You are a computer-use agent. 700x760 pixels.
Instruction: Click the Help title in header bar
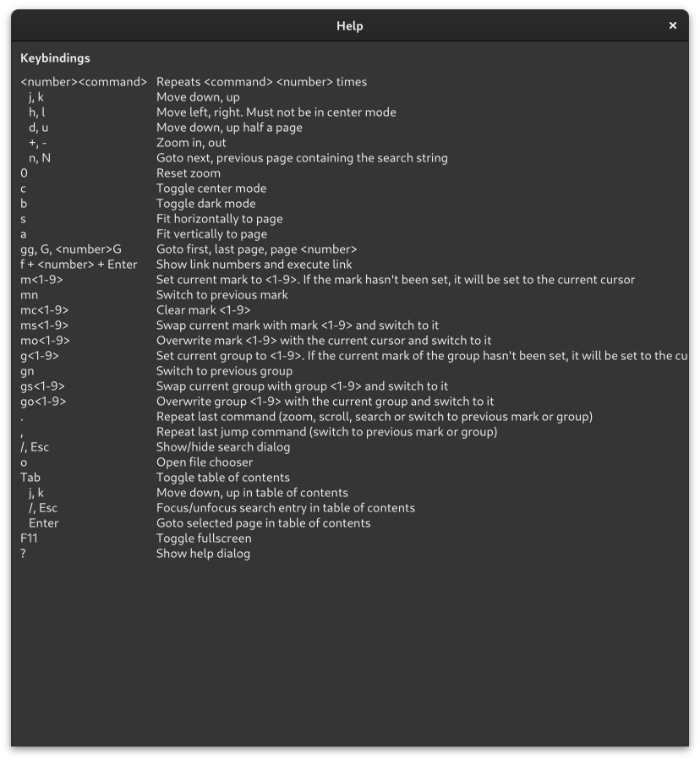pyautogui.click(x=349, y=25)
